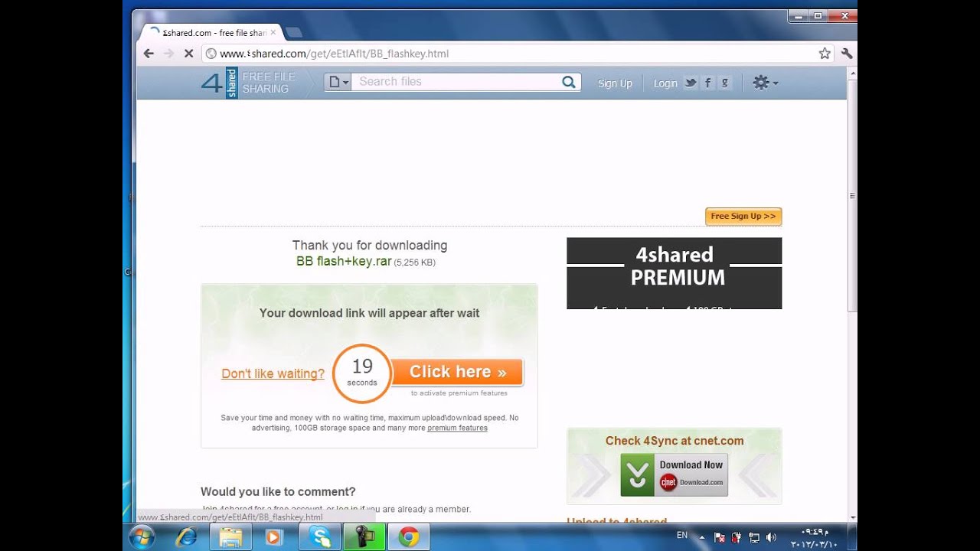
Task: Click the 4shared logo
Action: [220, 83]
